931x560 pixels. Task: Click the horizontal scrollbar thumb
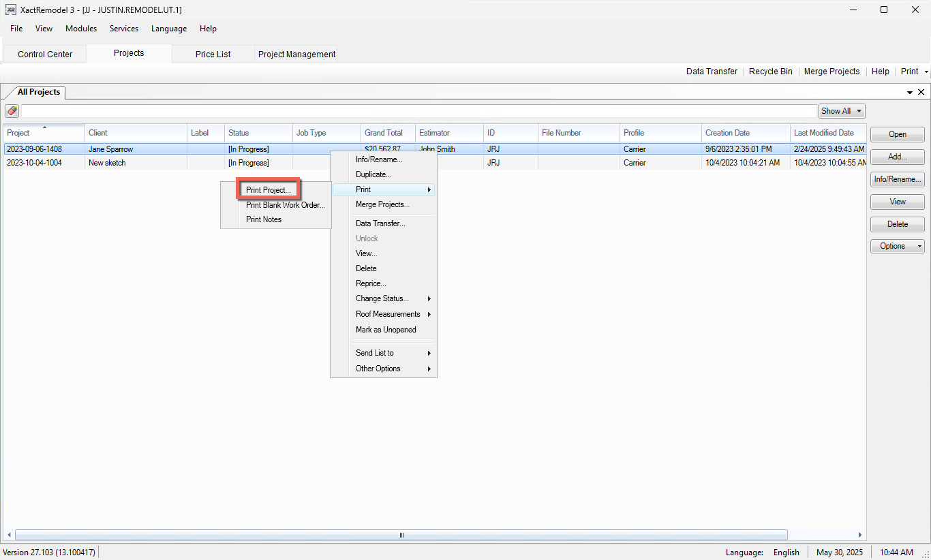pyautogui.click(x=401, y=535)
